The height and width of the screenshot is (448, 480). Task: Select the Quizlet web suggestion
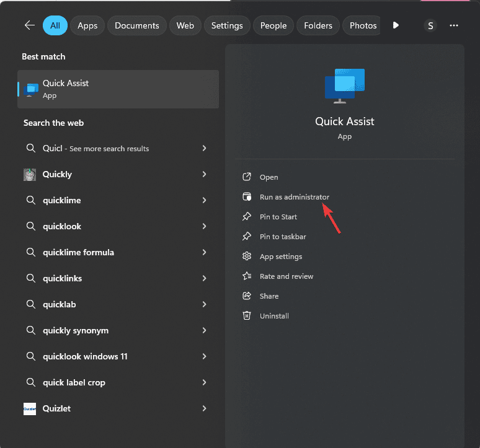tap(118, 408)
